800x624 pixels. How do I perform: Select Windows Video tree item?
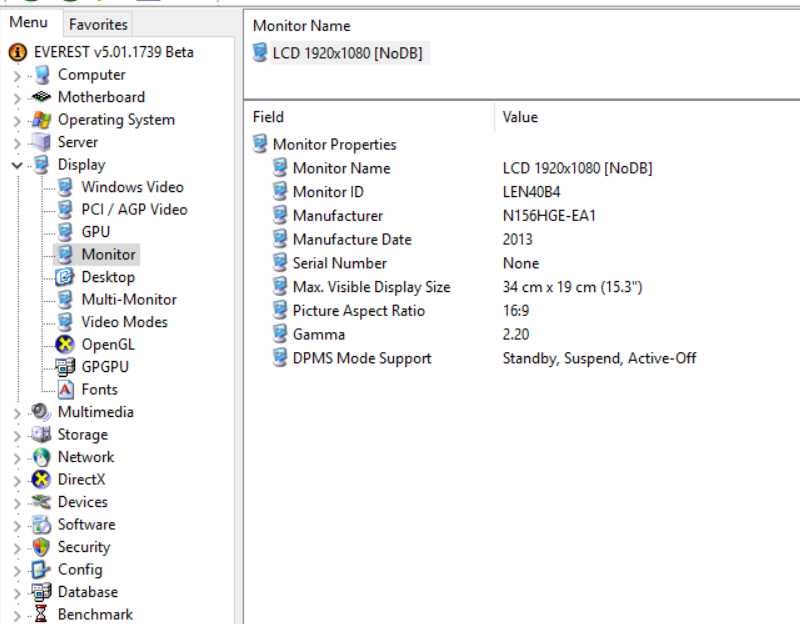click(132, 187)
